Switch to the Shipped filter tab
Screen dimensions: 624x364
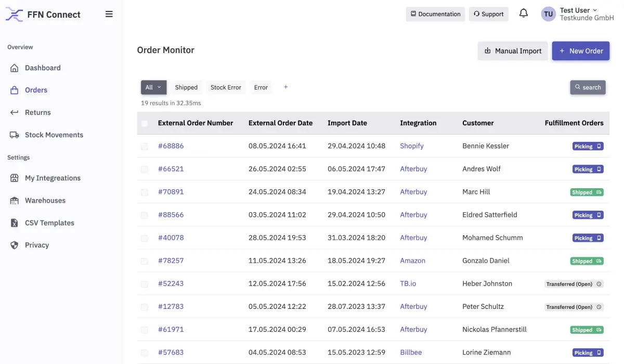[186, 87]
